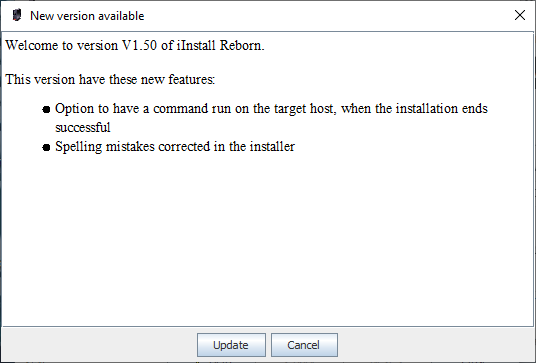Screen dimensions: 536x363
Task: Click the Update button
Action: coord(231,345)
